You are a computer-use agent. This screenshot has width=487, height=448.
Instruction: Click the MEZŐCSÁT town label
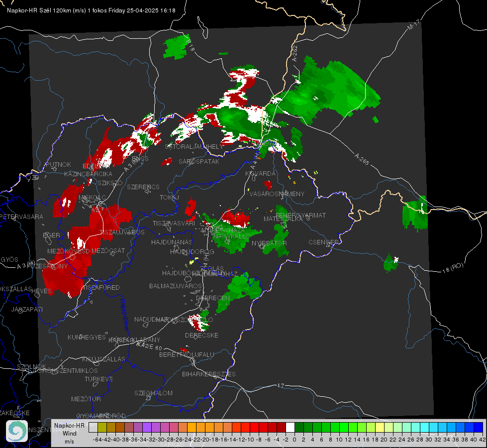pyautogui.click(x=108, y=250)
